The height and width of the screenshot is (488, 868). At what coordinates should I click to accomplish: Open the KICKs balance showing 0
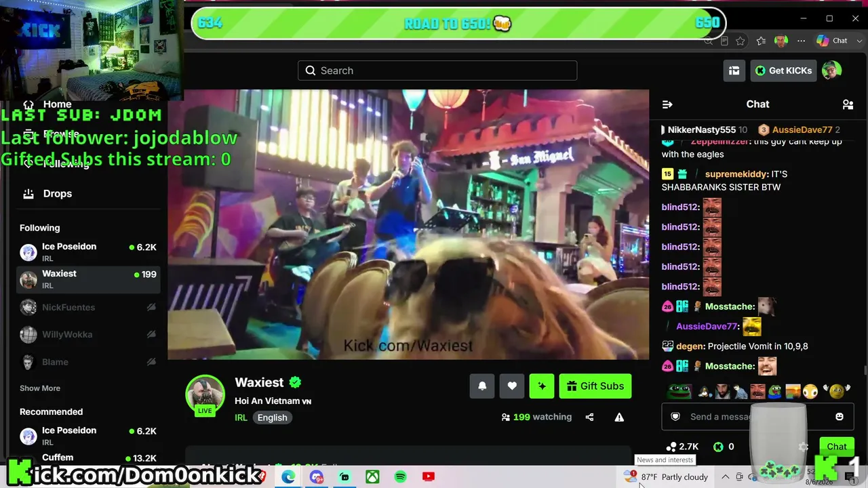(724, 447)
